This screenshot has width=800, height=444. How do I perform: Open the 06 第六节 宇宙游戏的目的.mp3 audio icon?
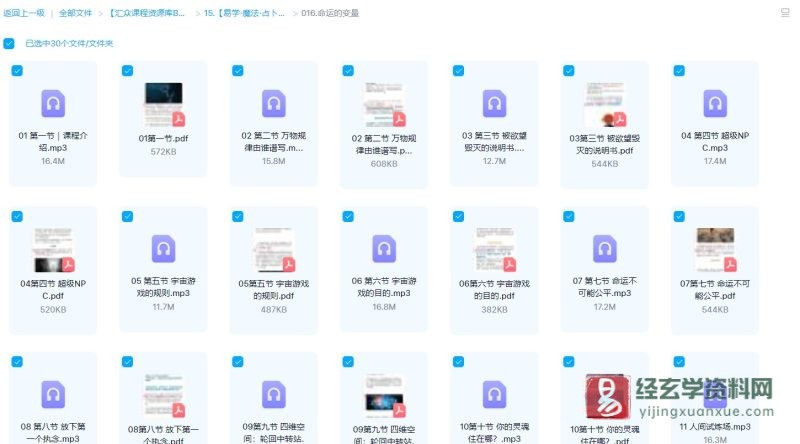(384, 249)
